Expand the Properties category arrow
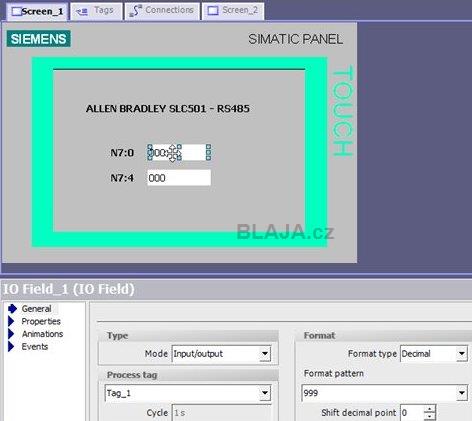This screenshot has height=421, width=472. [x=11, y=321]
